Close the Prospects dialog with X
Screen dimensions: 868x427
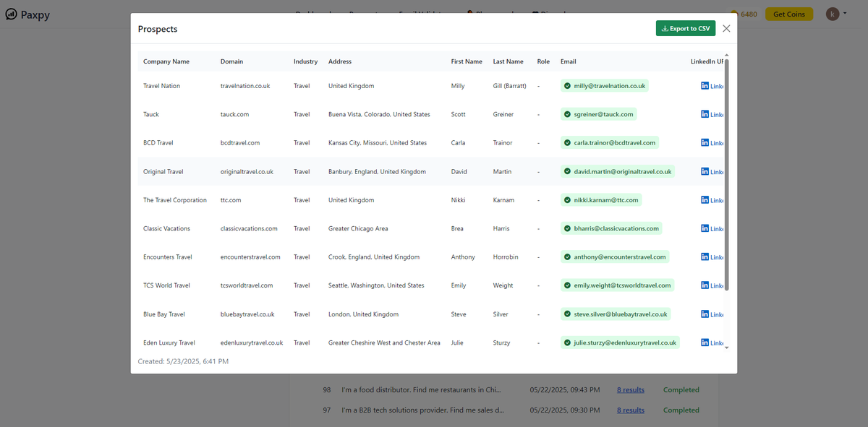(726, 28)
